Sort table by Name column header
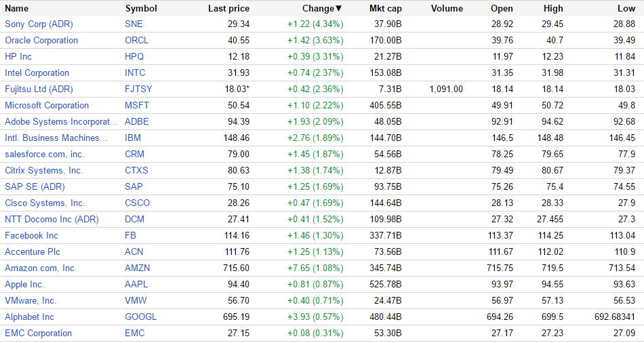 (x=17, y=9)
